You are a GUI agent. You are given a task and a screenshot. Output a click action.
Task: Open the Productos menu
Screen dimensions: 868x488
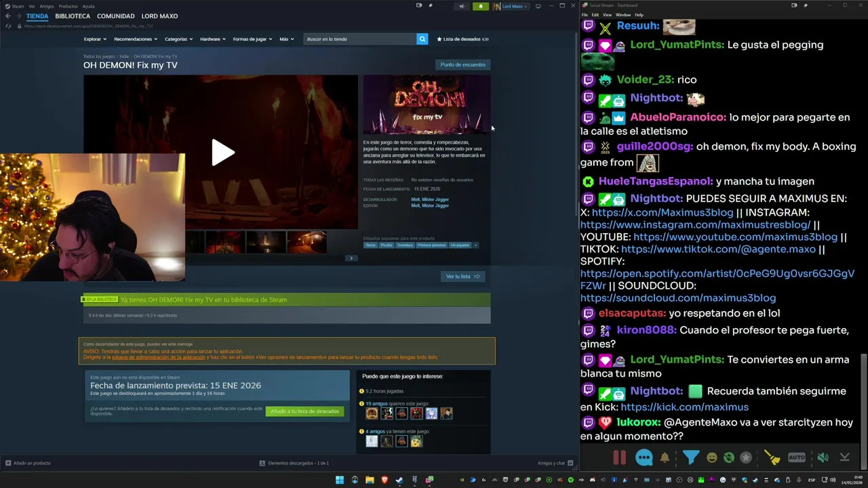[68, 6]
